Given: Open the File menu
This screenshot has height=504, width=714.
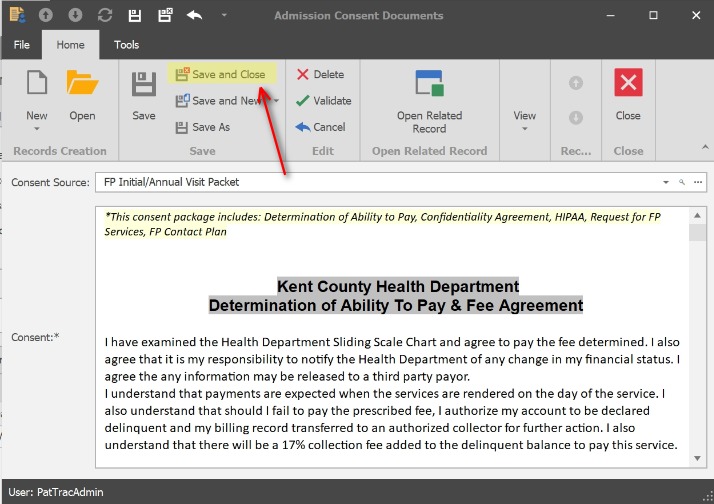Looking at the screenshot, I should pyautogui.click(x=22, y=45).
